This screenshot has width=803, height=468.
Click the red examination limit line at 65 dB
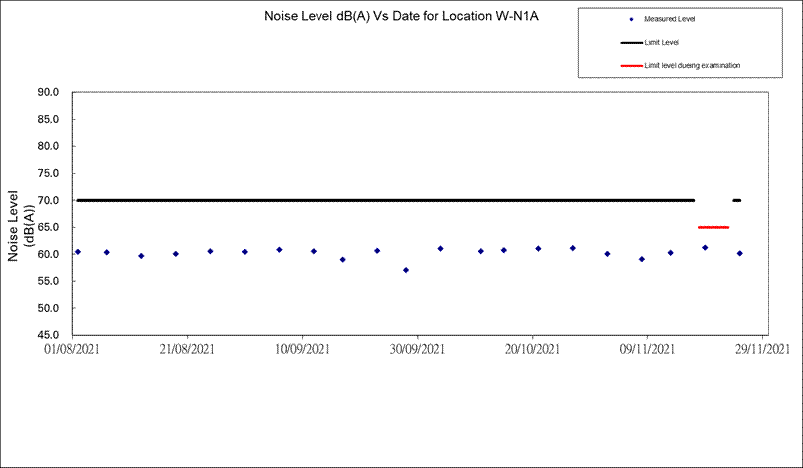(x=713, y=227)
